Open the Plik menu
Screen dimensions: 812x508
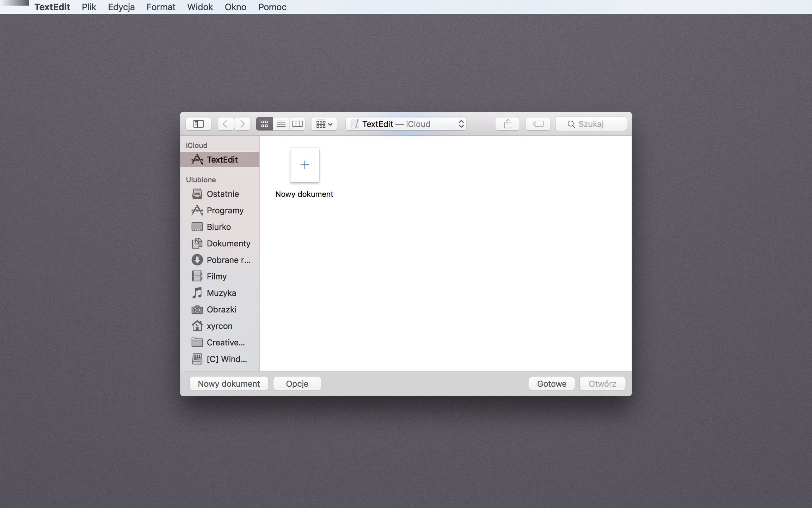(x=89, y=7)
